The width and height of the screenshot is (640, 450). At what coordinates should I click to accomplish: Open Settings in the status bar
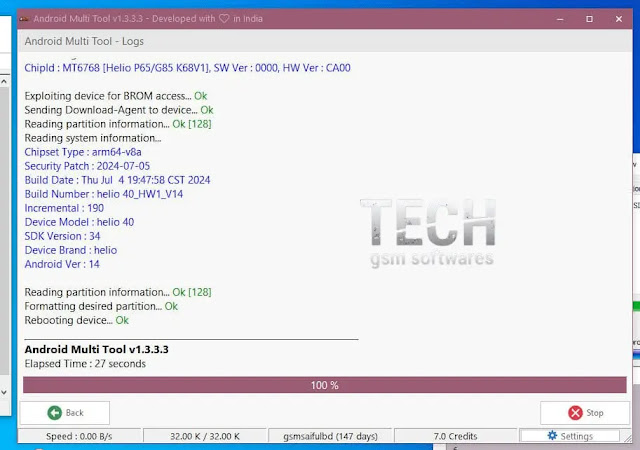pyautogui.click(x=570, y=436)
